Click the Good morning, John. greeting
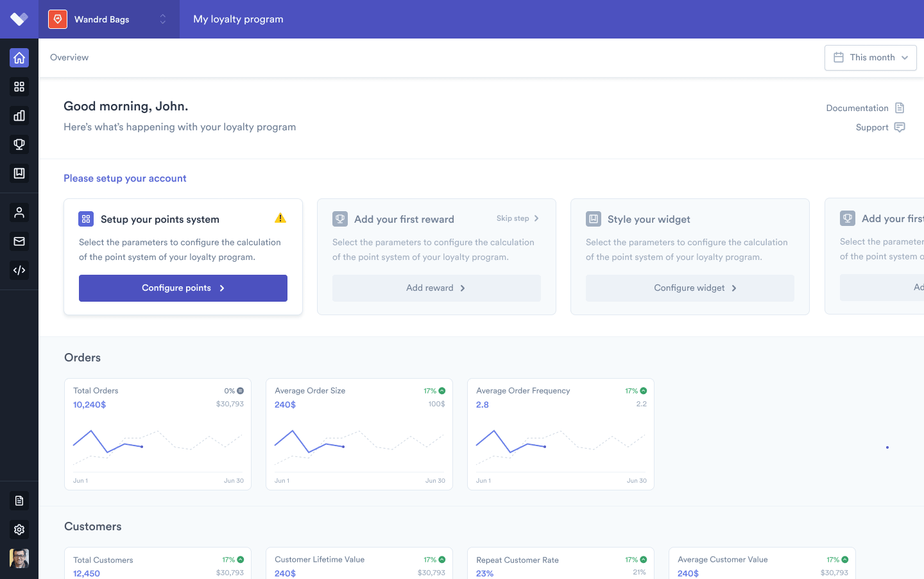Image resolution: width=924 pixels, height=579 pixels. 126,107
